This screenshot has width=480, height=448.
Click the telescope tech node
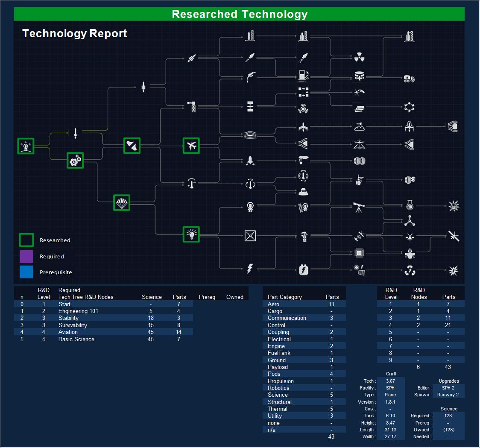click(x=359, y=208)
